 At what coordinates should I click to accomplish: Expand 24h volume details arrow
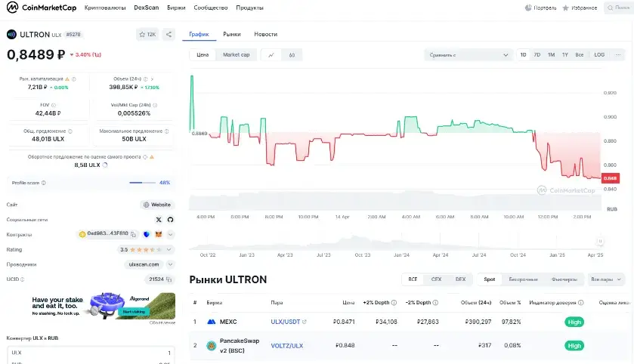[x=152, y=79]
